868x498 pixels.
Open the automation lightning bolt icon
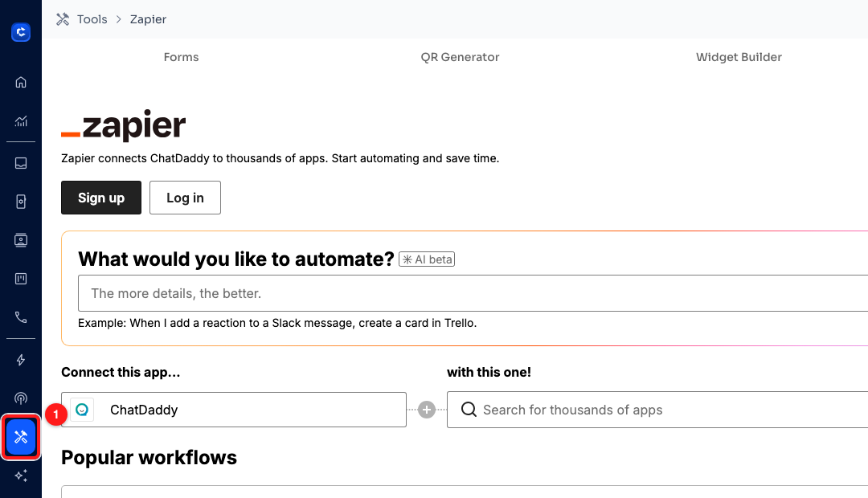tap(20, 360)
